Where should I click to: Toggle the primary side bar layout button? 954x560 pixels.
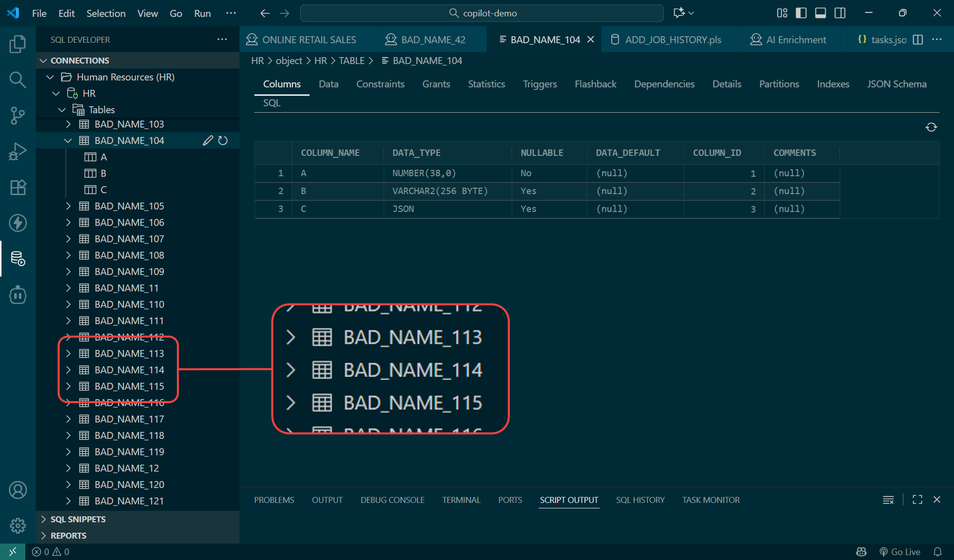point(801,13)
